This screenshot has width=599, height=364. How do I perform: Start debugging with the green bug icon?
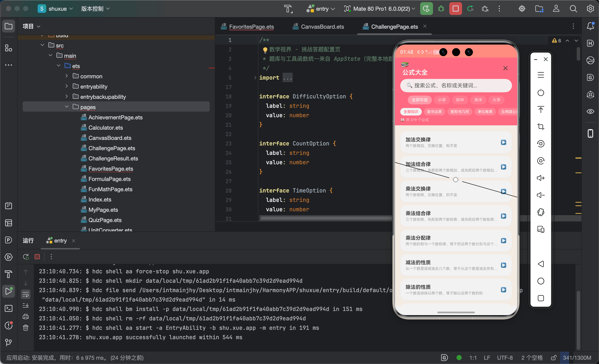point(441,9)
